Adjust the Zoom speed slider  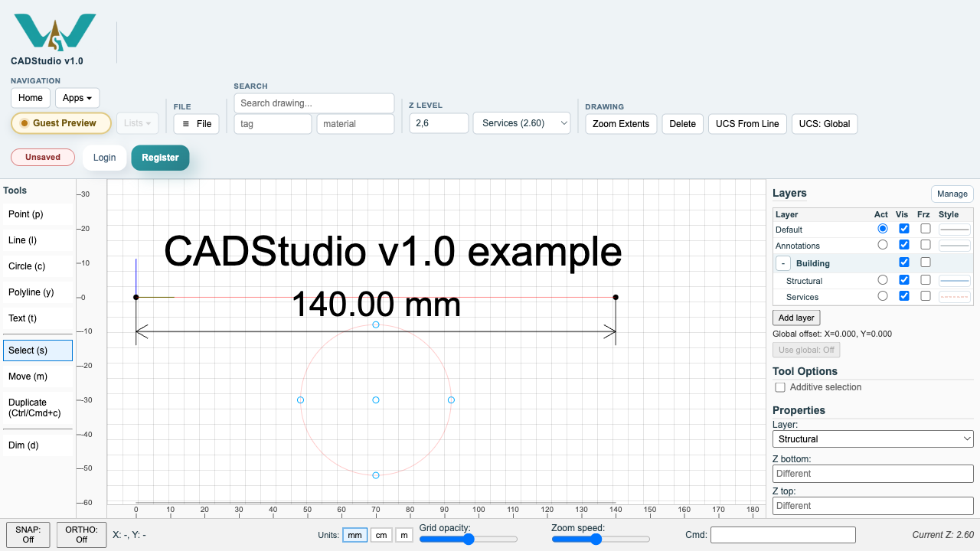(601, 540)
